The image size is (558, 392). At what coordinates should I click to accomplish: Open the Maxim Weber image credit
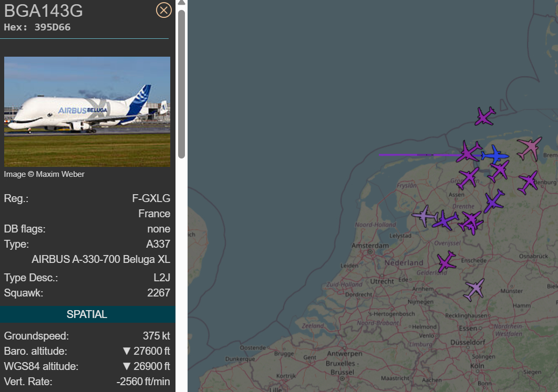coord(44,174)
